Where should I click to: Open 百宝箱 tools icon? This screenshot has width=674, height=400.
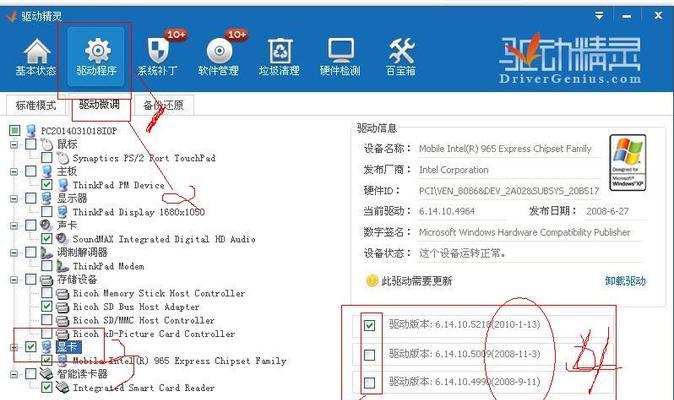click(401, 51)
